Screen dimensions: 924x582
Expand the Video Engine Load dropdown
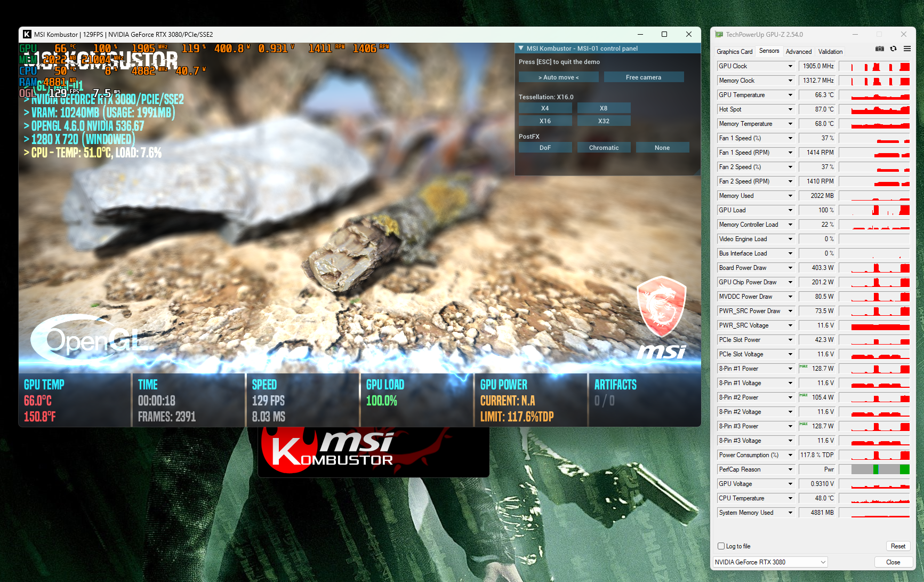[790, 239]
